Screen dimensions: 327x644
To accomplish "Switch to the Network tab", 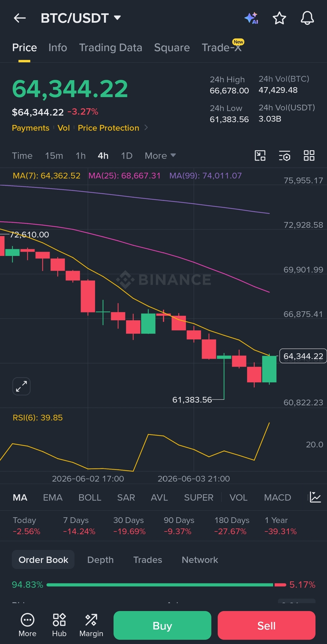I will pyautogui.click(x=200, y=560).
